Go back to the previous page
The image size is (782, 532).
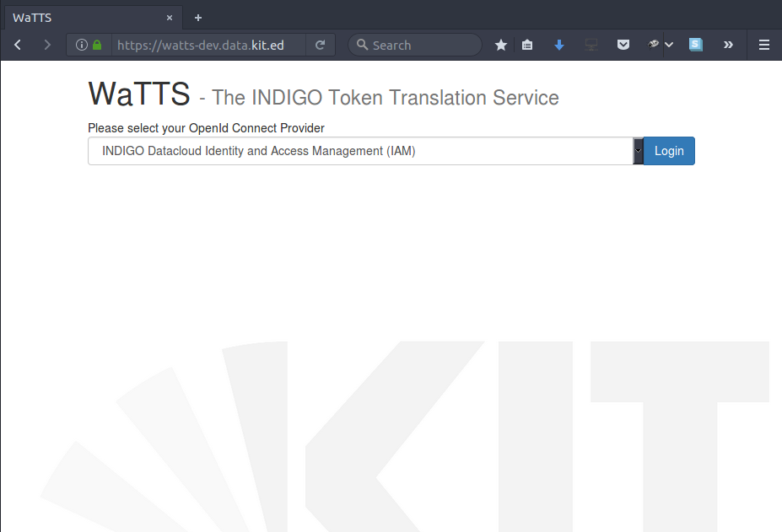18,45
